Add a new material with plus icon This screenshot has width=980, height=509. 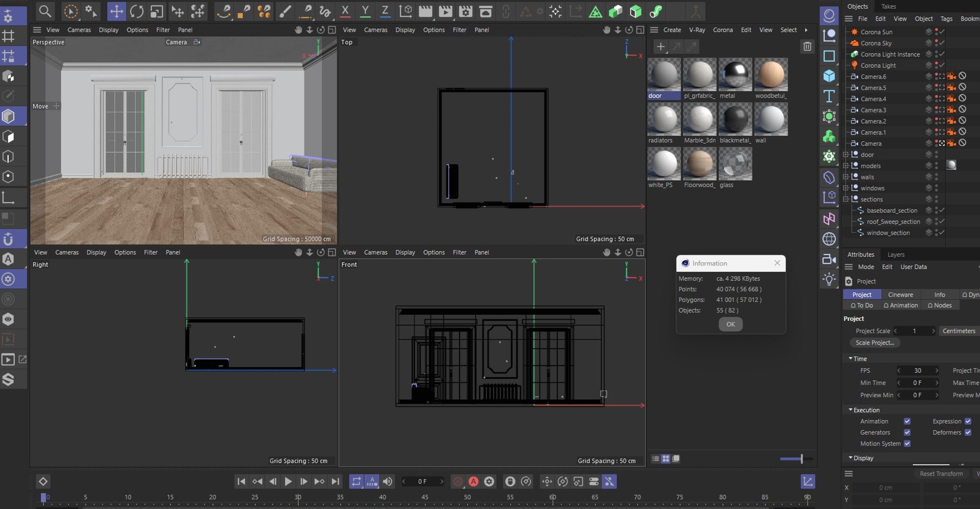click(660, 46)
